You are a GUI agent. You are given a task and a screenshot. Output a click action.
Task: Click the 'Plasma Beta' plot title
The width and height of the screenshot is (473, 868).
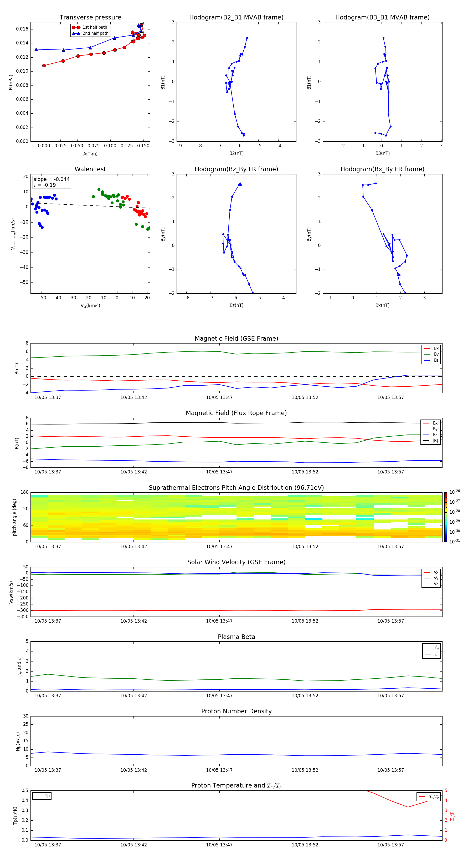point(236,637)
